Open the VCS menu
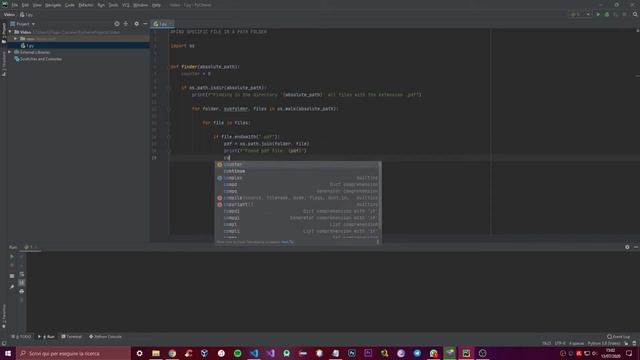Image resolution: width=640 pixels, height=360 pixels. tap(126, 5)
